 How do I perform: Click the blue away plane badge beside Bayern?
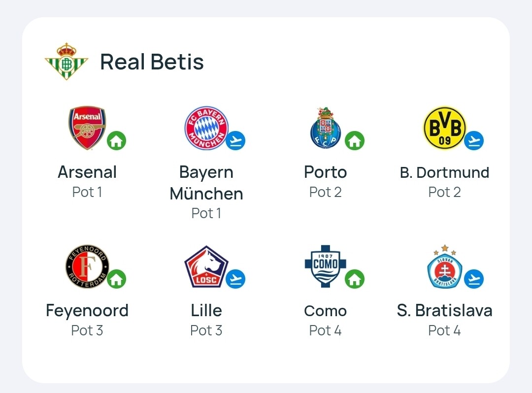pos(235,140)
